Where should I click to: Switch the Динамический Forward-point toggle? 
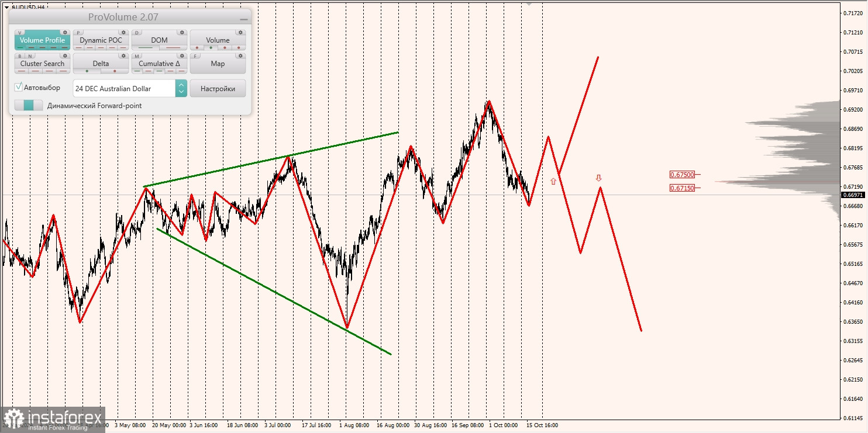[29, 105]
